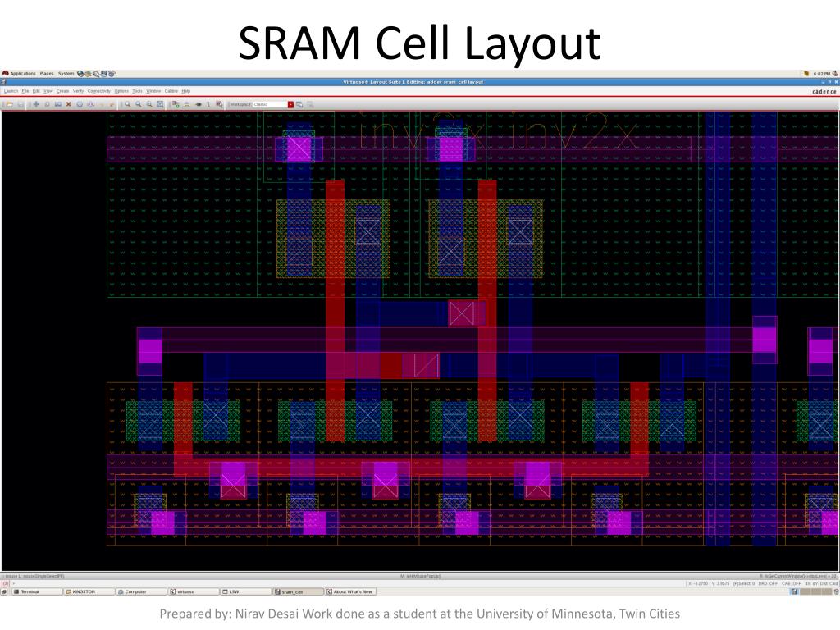
Task: Switch to the Computer taskbar window
Action: [141, 591]
